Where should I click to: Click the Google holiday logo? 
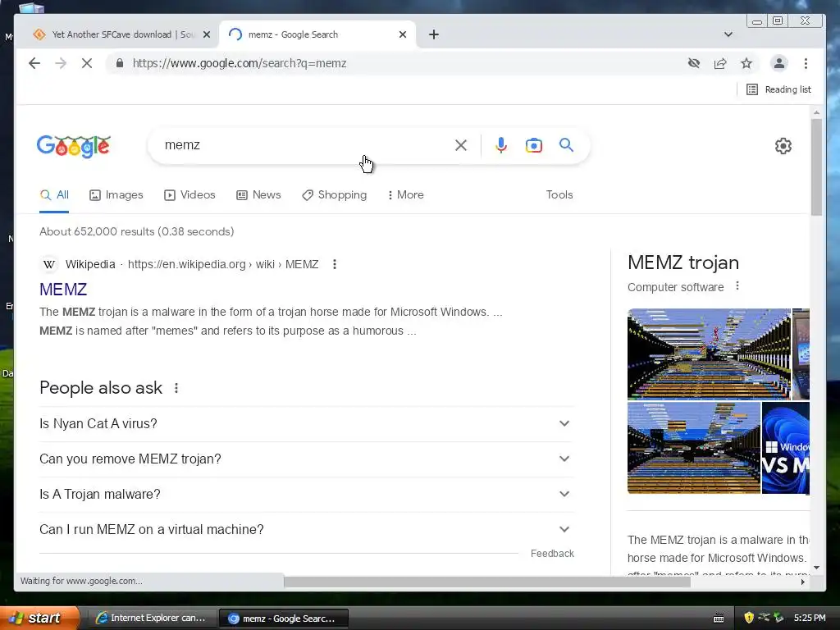click(73, 146)
